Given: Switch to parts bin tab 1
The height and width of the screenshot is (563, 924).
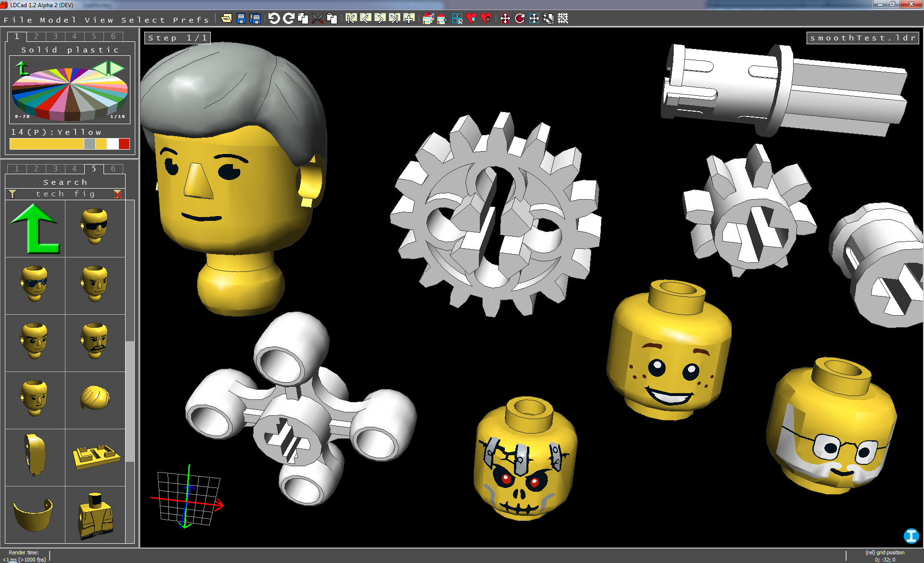Looking at the screenshot, I should (x=17, y=169).
